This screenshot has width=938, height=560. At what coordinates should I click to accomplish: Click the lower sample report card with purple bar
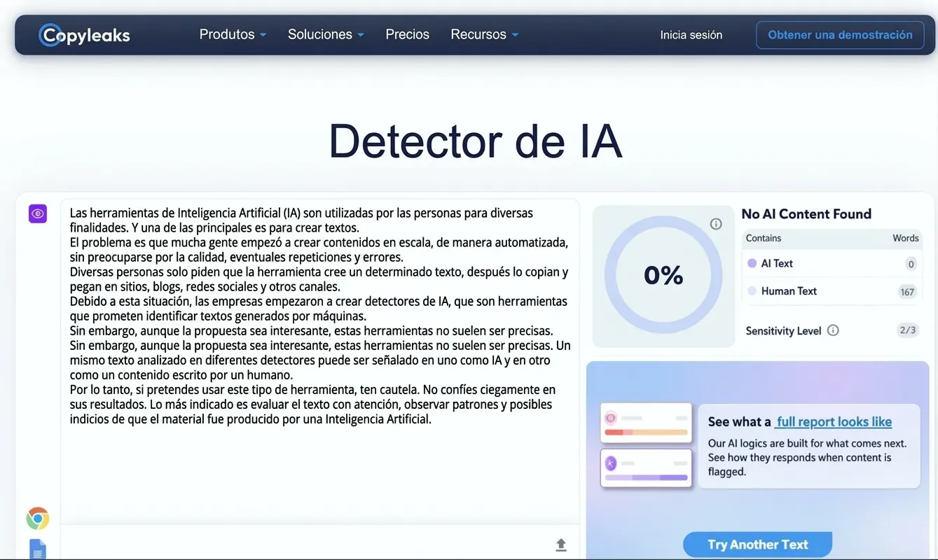[x=646, y=468]
